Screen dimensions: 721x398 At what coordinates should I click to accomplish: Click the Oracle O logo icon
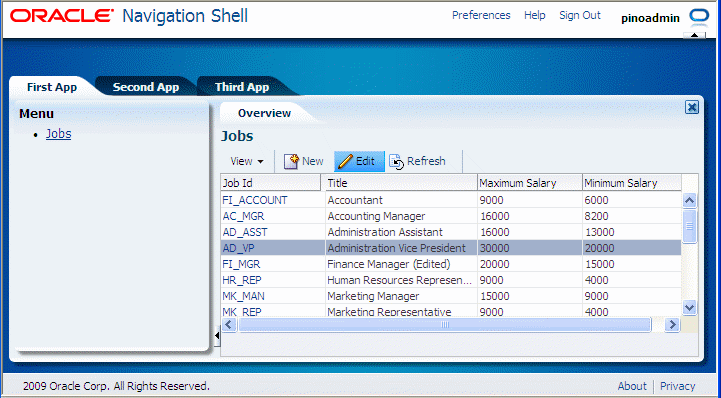(x=699, y=16)
